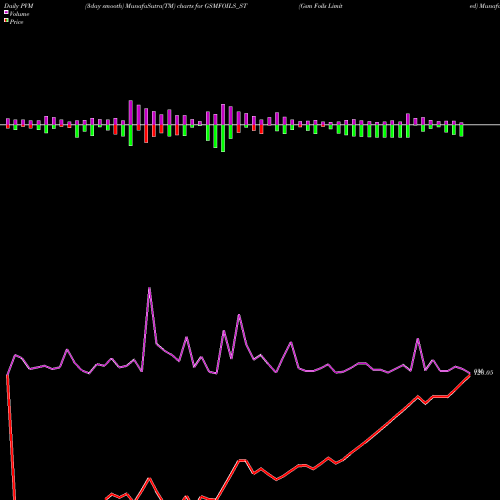Click the end point of the red price line
This screenshot has height=500, width=500.
coord(470,375)
